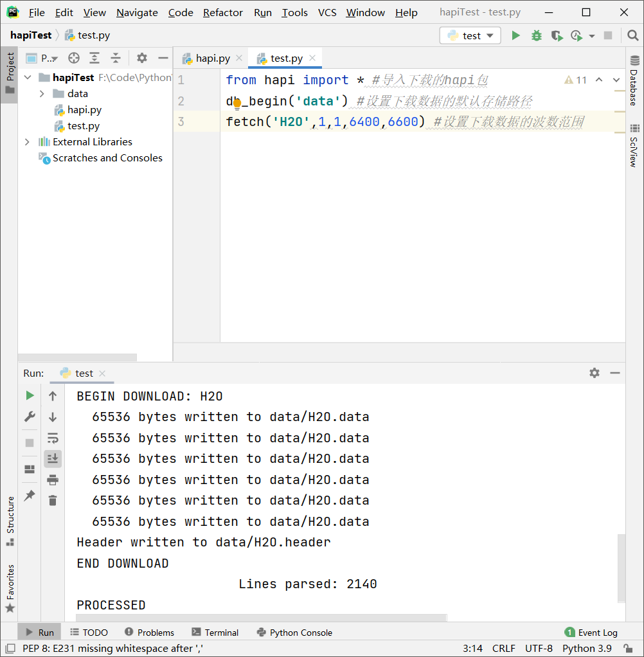Open Run panel settings gear
The height and width of the screenshot is (657, 644).
[x=595, y=373]
